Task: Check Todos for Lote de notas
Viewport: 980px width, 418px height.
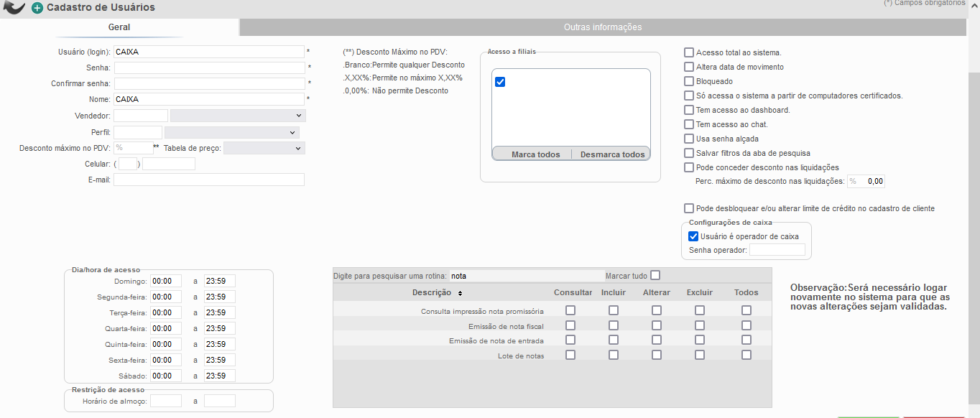Action: [x=746, y=355]
